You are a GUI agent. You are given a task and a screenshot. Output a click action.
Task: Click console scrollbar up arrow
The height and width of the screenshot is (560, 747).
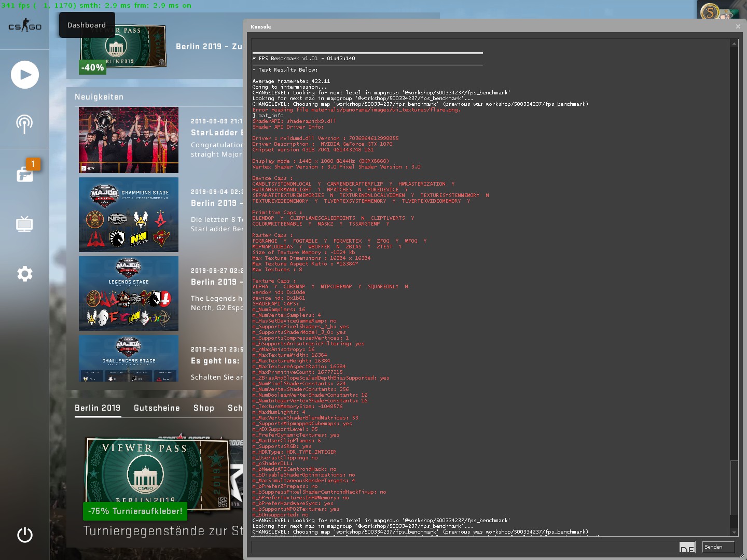(x=734, y=44)
